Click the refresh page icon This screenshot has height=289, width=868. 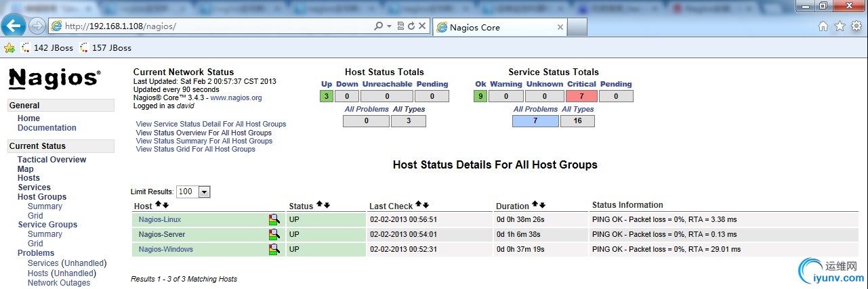pyautogui.click(x=411, y=26)
